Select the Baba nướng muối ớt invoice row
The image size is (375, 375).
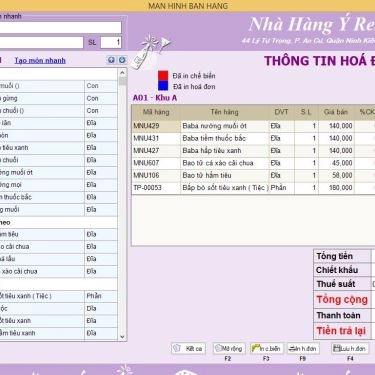click(253, 126)
